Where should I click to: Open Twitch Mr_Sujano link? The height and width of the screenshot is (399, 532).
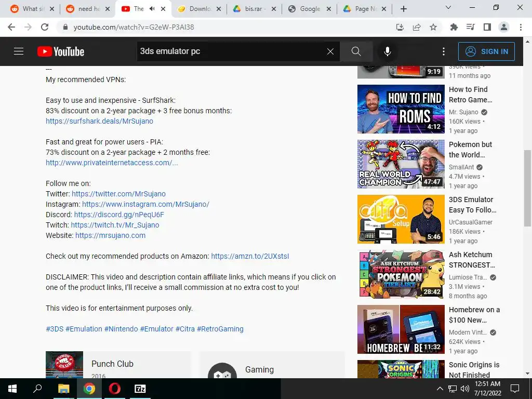pyautogui.click(x=115, y=225)
